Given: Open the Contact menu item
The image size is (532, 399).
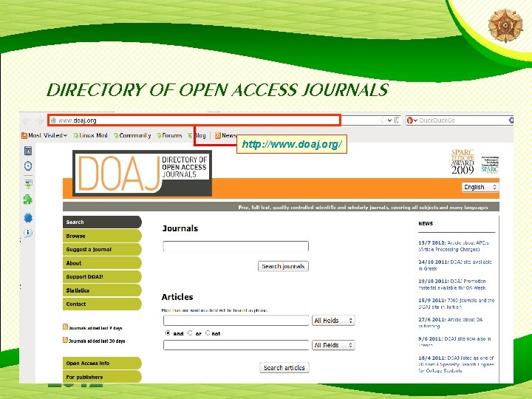Looking at the screenshot, I should [x=102, y=304].
